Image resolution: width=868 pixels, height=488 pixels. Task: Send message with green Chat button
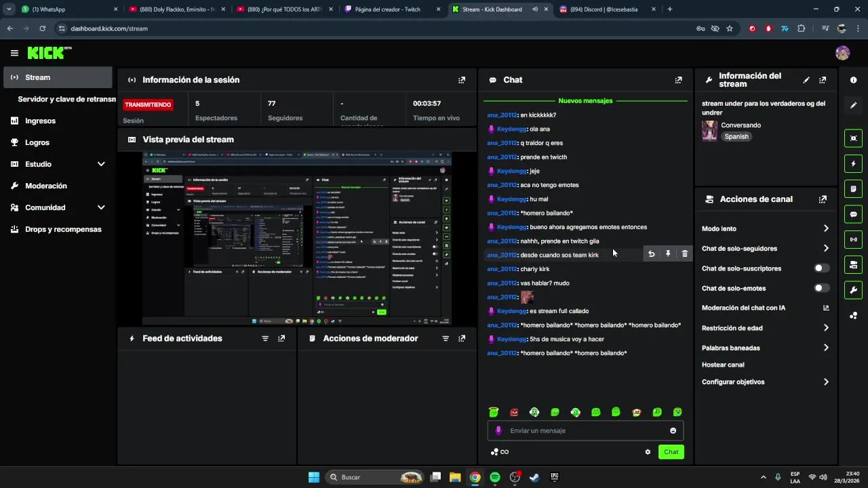click(671, 452)
